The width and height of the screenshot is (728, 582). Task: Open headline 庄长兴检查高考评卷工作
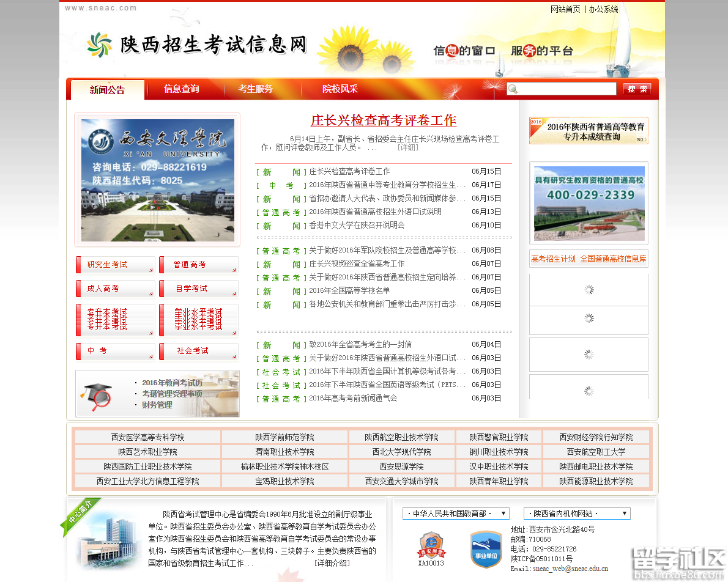click(384, 120)
